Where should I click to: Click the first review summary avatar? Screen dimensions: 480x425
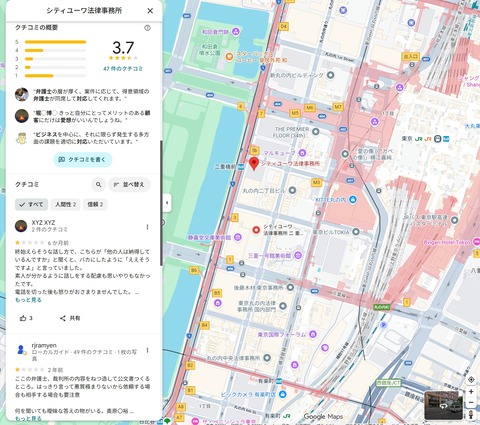(x=22, y=95)
